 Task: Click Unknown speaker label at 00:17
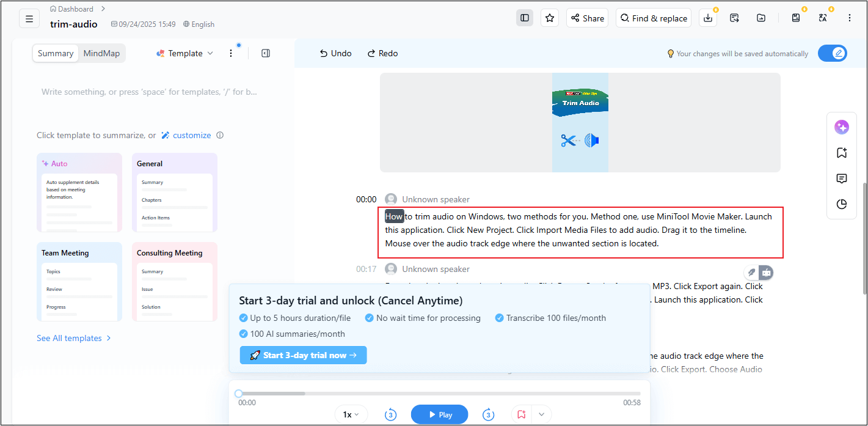click(436, 269)
